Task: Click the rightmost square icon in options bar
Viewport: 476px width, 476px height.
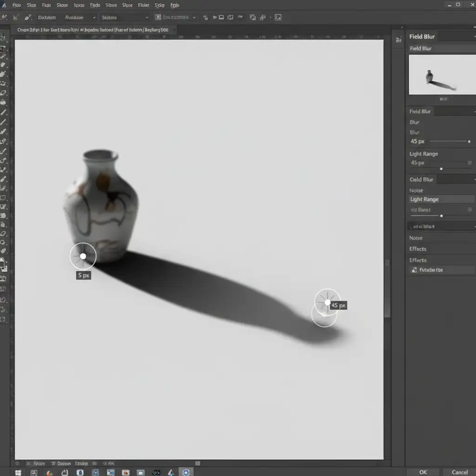Action: [278, 17]
